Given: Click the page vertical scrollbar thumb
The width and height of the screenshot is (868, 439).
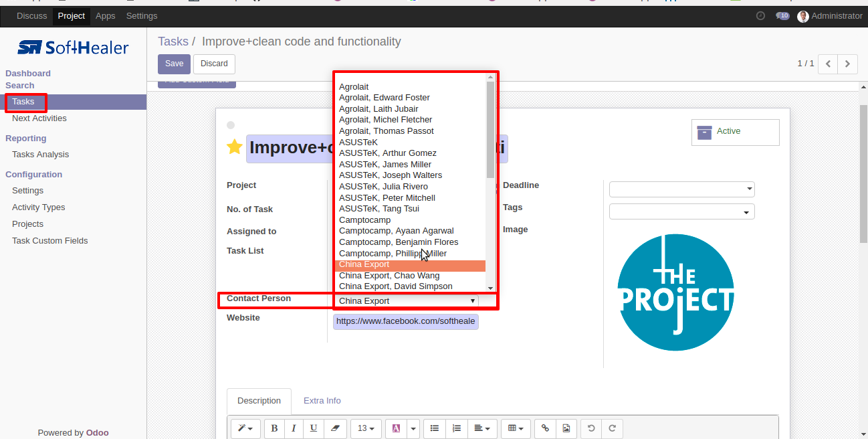Looking at the screenshot, I should [863, 174].
